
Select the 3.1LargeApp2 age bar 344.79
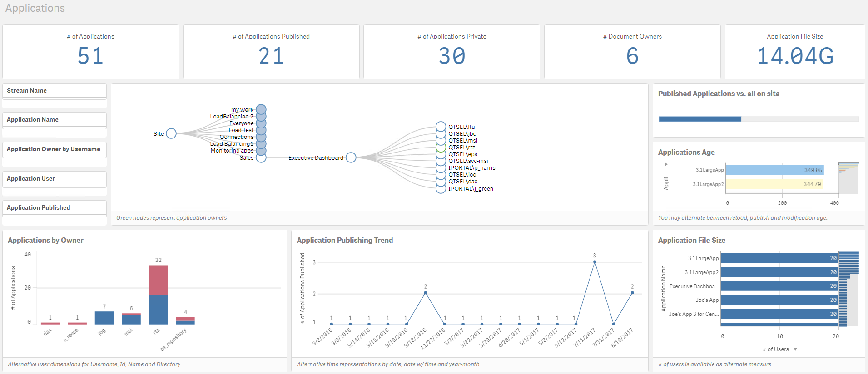774,184
